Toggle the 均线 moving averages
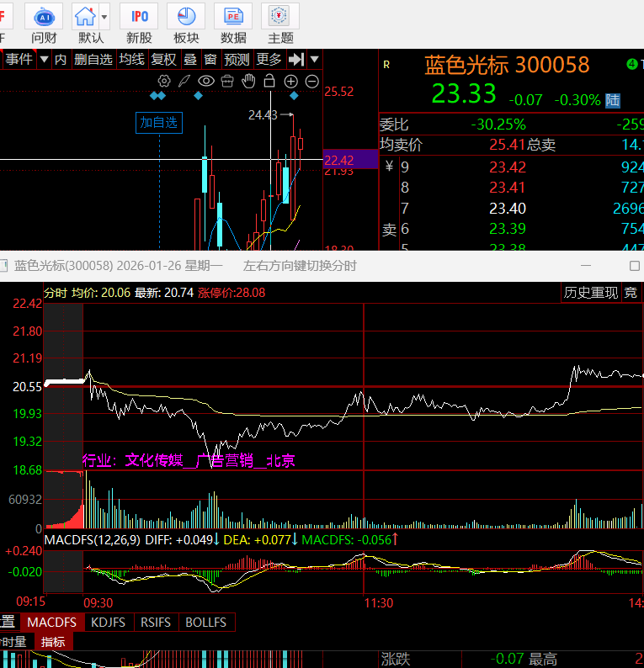The width and height of the screenshot is (644, 668). (131, 59)
